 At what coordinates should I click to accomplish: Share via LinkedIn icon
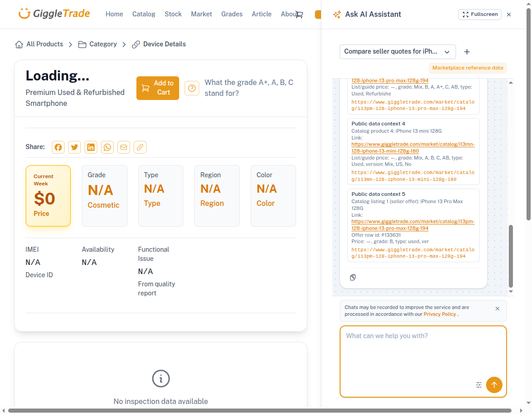pos(91,147)
